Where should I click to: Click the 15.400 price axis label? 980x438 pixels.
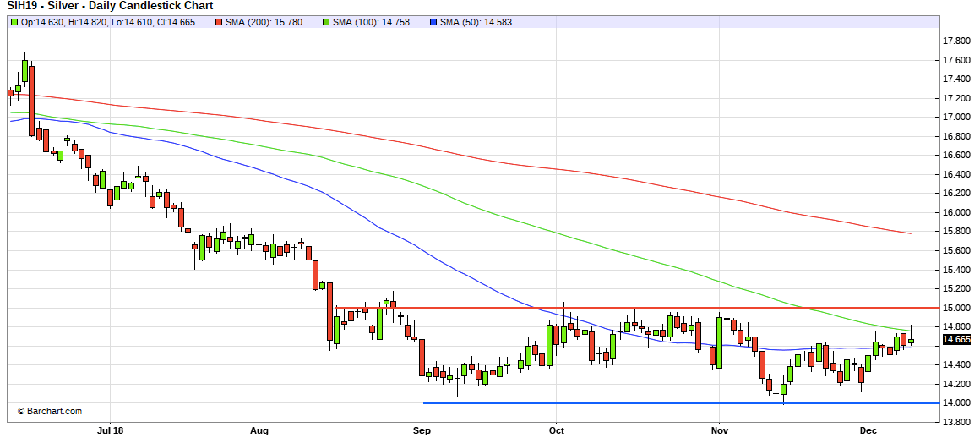tap(956, 271)
